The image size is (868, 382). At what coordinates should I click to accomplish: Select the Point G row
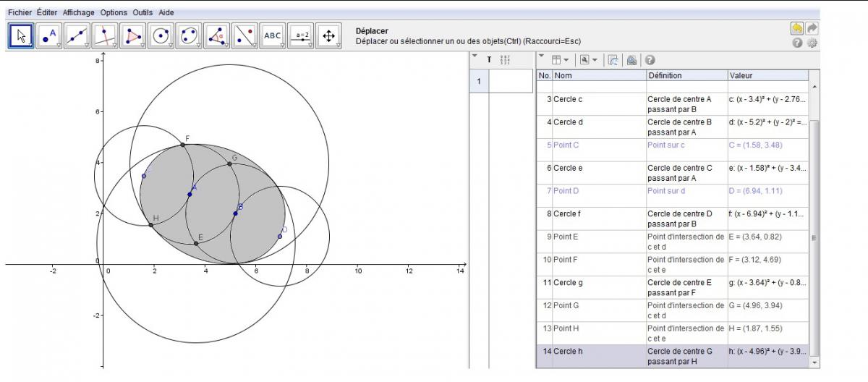coord(673,311)
